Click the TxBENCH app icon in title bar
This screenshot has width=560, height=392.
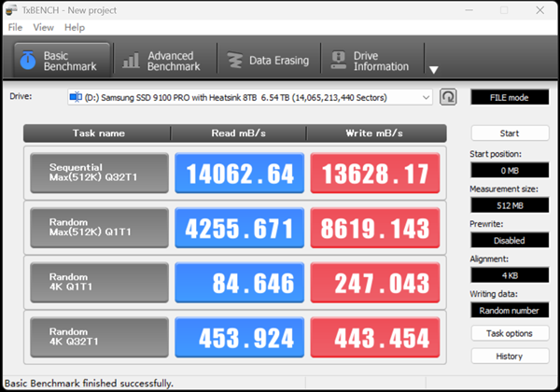point(13,9)
